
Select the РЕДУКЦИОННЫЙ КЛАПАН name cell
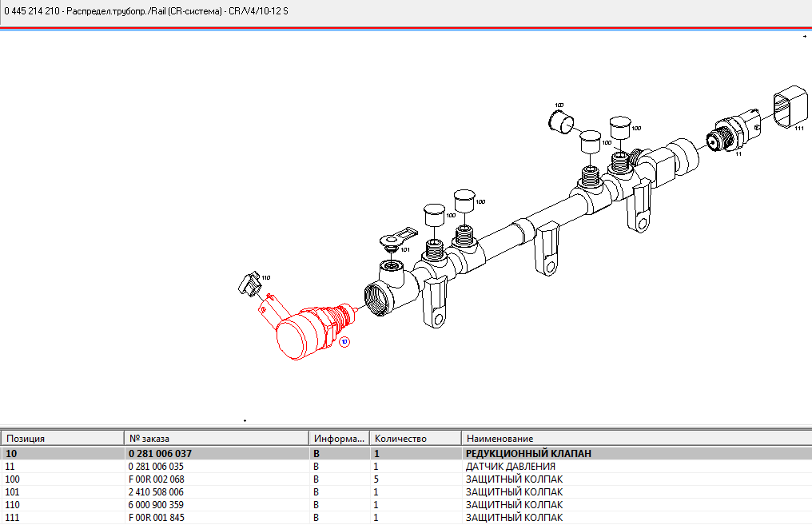528,453
